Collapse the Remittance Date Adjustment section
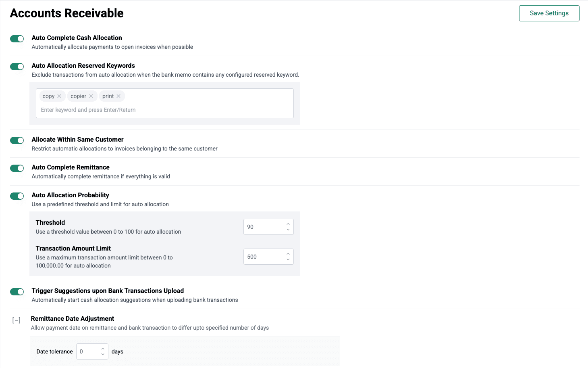The width and height of the screenshot is (588, 368). point(17,320)
